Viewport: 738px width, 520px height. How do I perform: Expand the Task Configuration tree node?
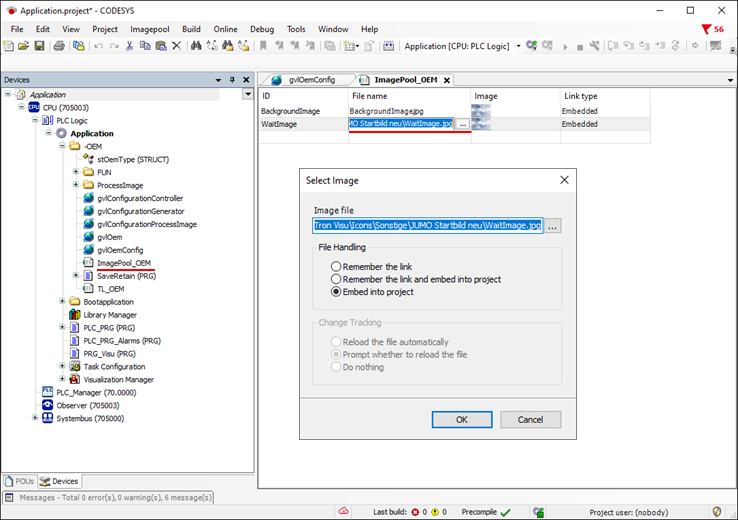click(63, 366)
